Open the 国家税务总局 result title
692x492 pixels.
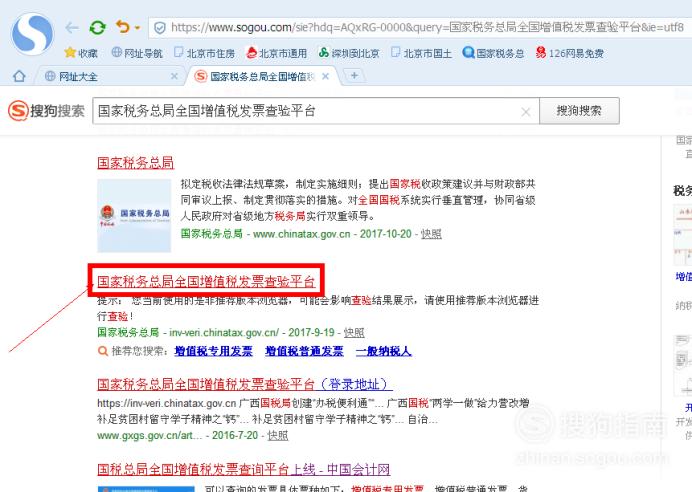tap(135, 162)
